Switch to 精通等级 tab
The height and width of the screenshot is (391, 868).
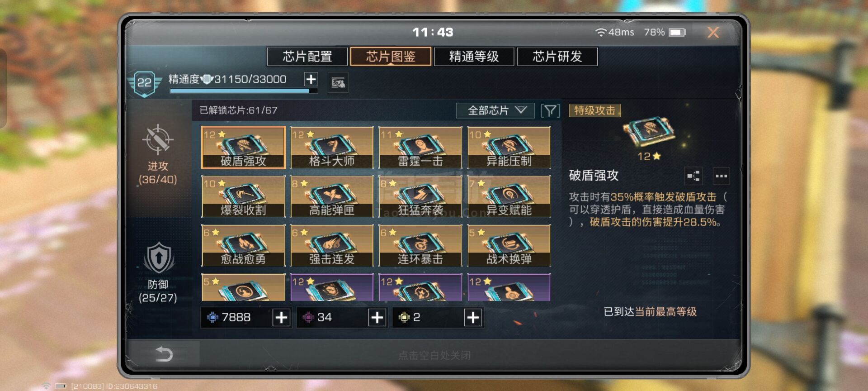point(474,57)
